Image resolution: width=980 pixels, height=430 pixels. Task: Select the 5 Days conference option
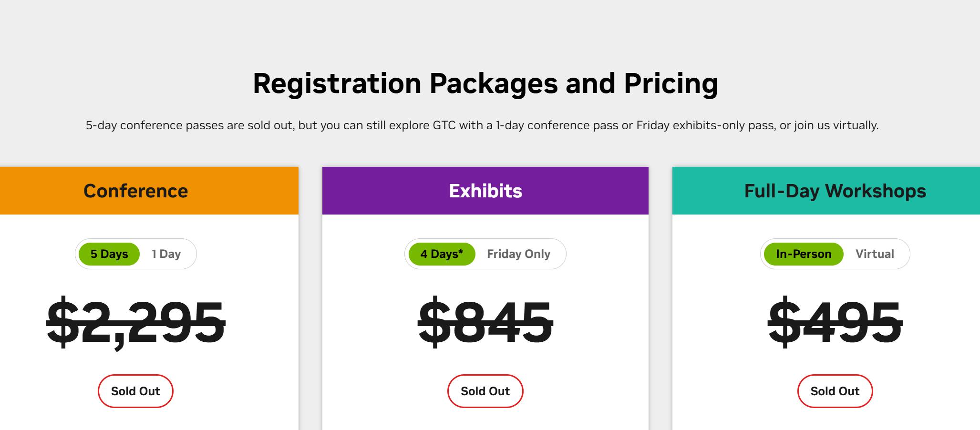109,254
